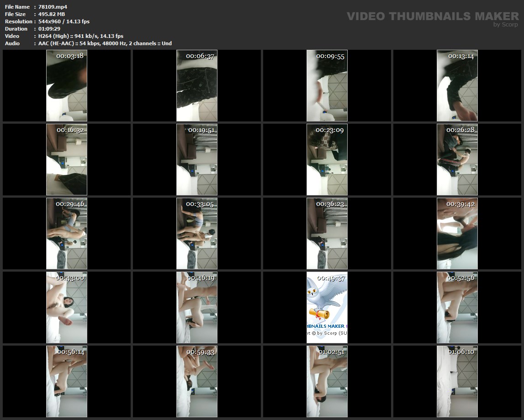Select the thumbnail labeled 00:16:32
The height and width of the screenshot is (420, 524).
(67, 160)
